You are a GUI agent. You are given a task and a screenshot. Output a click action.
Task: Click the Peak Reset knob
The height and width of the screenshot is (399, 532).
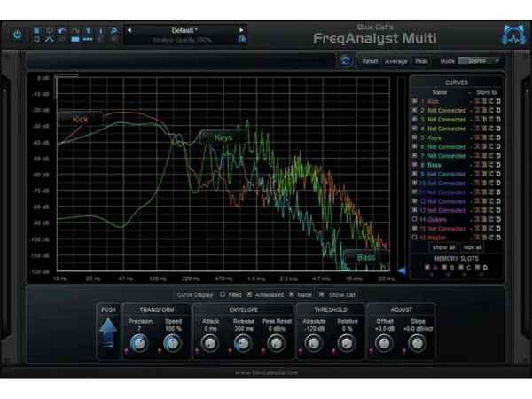tap(276, 342)
